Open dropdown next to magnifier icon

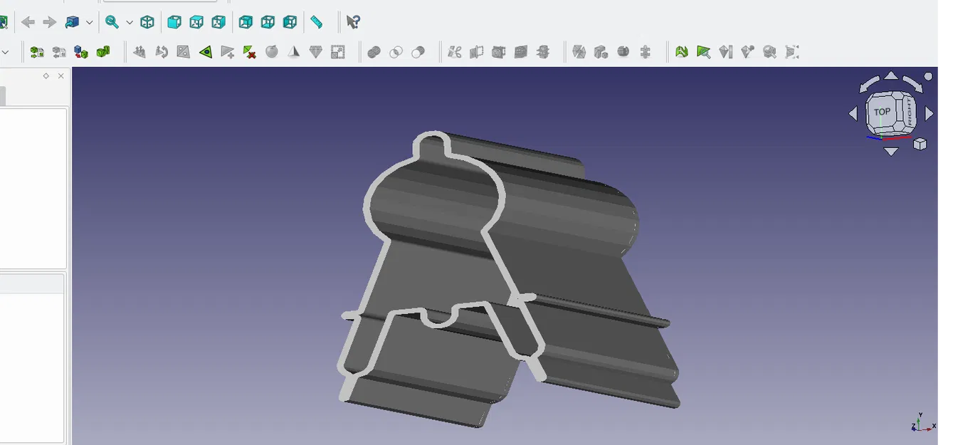pyautogui.click(x=130, y=23)
